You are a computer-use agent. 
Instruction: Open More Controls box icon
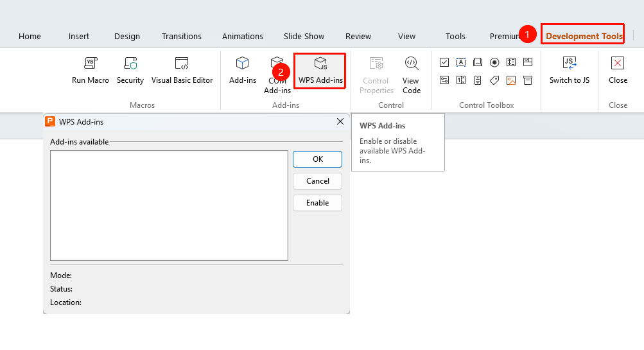click(x=528, y=80)
